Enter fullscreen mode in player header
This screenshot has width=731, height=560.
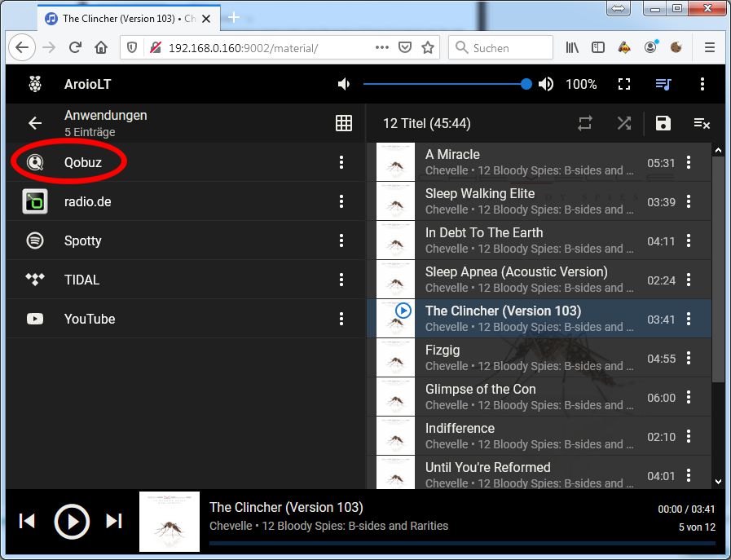point(623,85)
